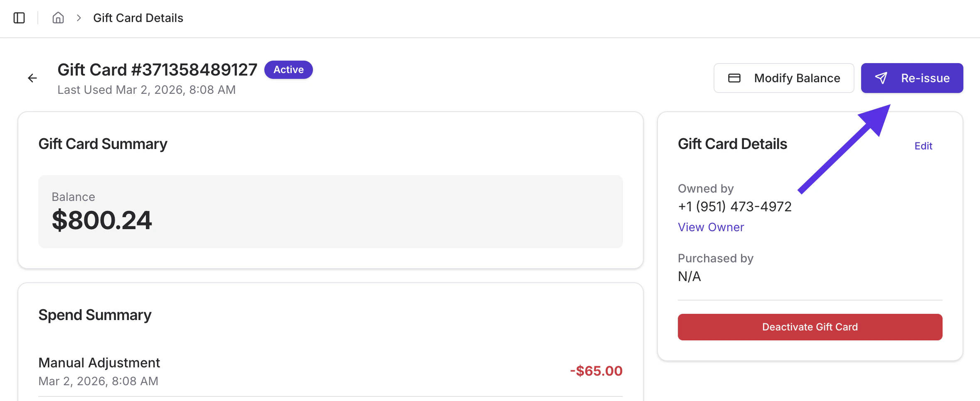The width and height of the screenshot is (980, 401).
Task: Click the Last Used timestamp text
Action: 146,90
